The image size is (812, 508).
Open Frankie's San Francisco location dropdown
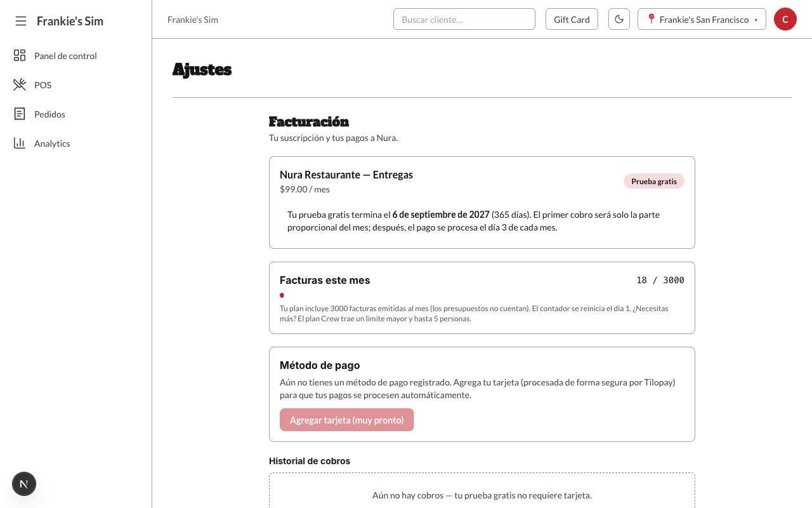tap(702, 19)
